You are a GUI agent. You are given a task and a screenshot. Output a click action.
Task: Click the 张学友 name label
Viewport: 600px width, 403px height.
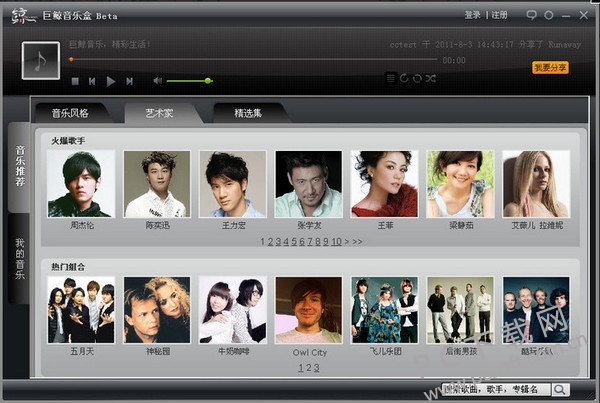click(x=309, y=225)
